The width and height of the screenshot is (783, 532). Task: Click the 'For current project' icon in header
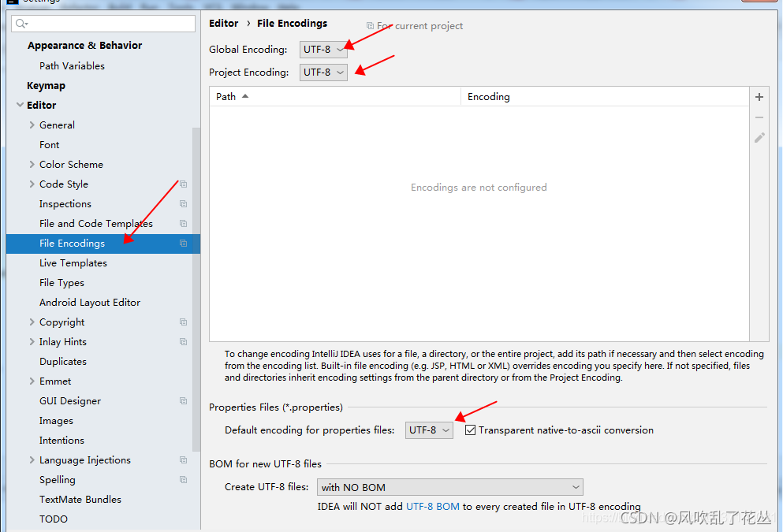click(x=370, y=25)
